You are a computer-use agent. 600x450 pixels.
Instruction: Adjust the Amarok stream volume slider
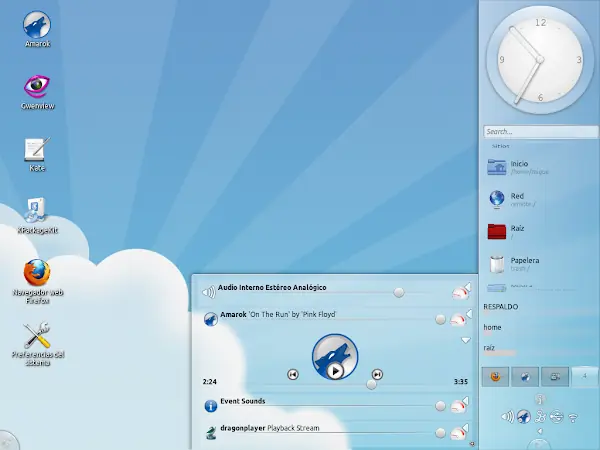[440, 320]
